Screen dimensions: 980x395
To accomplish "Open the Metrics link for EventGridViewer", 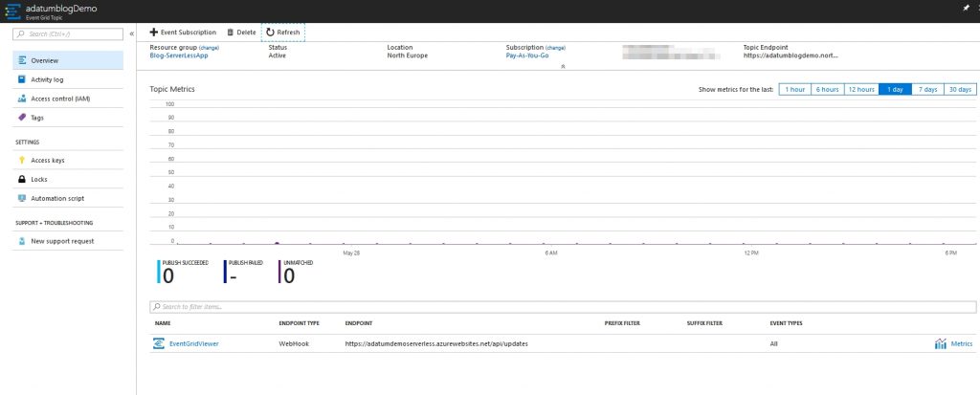I will 961,343.
